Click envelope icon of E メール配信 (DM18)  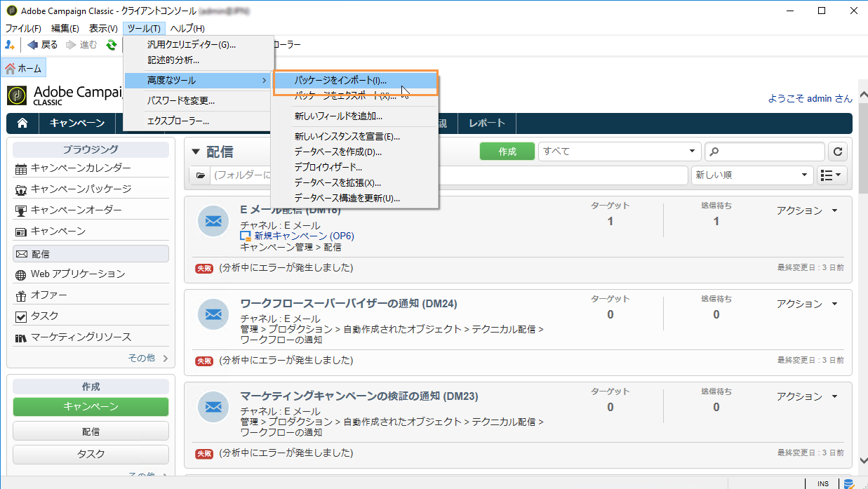coord(213,222)
